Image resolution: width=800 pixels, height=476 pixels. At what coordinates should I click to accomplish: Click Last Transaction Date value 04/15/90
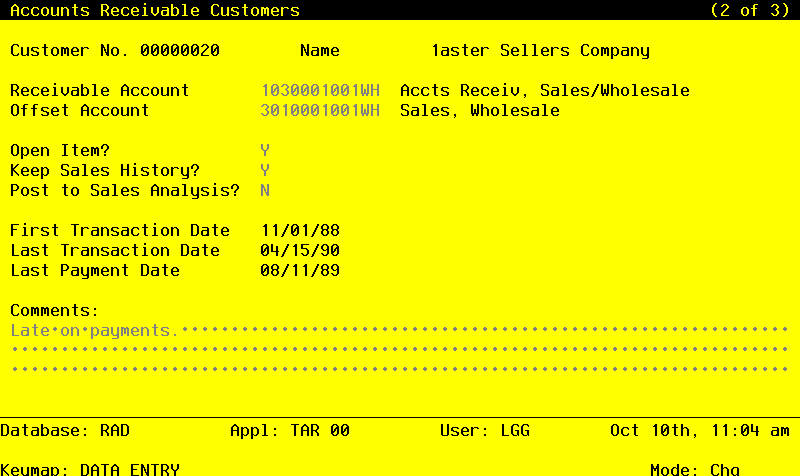(300, 250)
